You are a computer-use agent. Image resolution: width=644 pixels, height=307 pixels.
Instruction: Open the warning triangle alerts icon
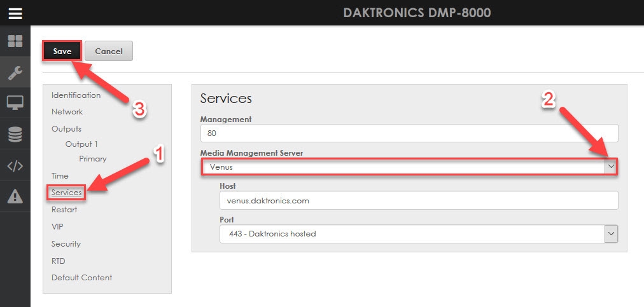tap(15, 196)
